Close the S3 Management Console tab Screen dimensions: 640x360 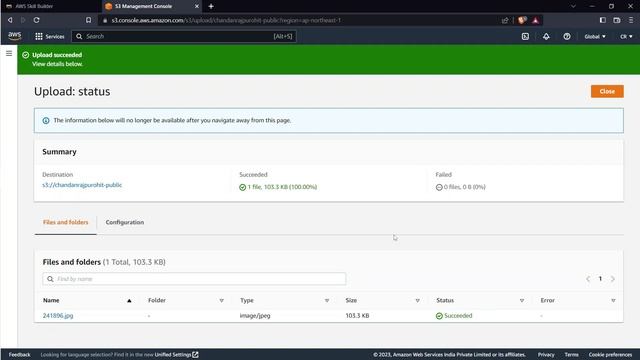pyautogui.click(x=197, y=6)
